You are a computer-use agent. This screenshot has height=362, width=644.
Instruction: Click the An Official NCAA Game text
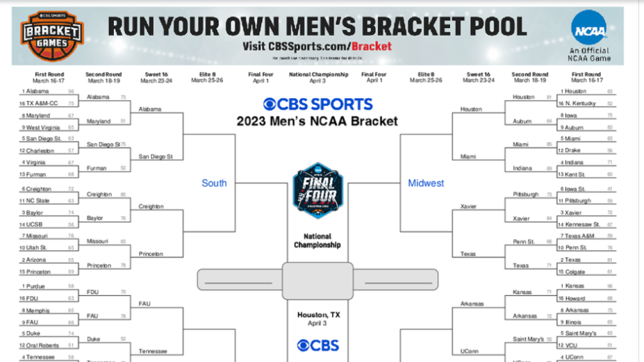589,54
